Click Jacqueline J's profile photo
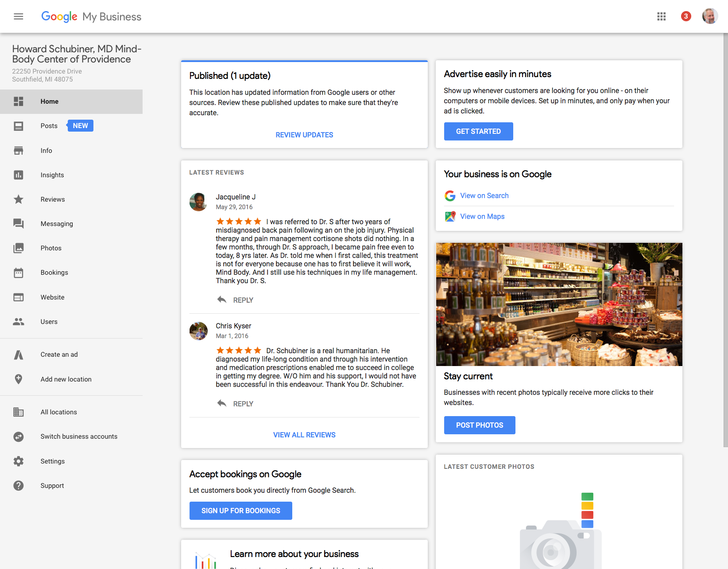 [198, 202]
